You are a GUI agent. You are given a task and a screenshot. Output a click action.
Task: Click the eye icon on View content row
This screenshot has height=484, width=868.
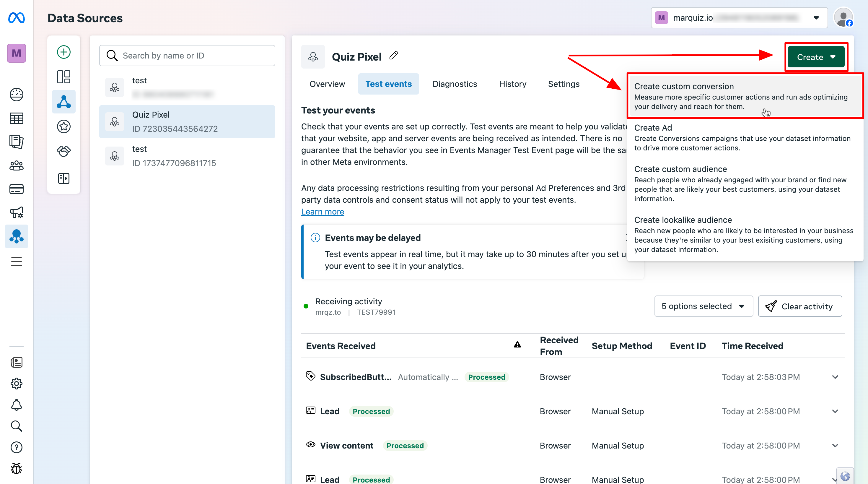310,445
